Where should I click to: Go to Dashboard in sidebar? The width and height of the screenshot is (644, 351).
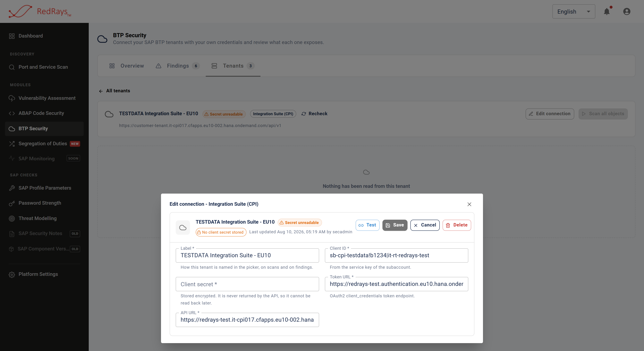click(44, 36)
